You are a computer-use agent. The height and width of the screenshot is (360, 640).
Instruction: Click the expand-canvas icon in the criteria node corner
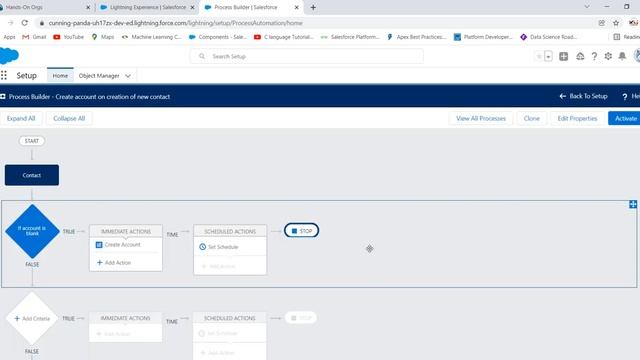click(x=633, y=204)
